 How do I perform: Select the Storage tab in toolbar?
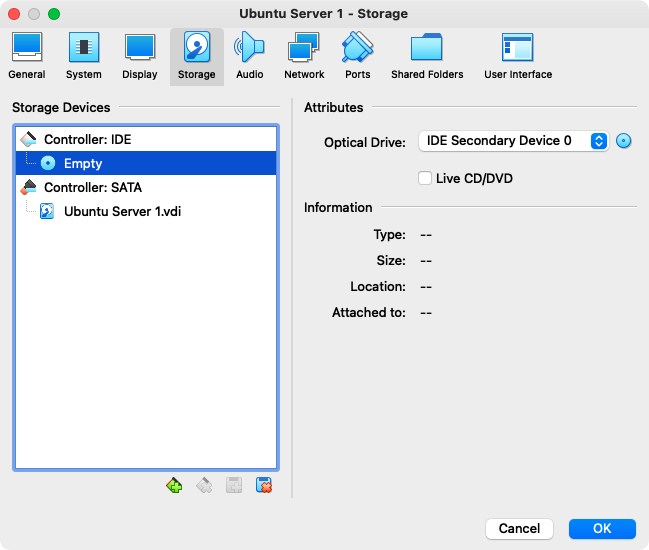(x=196, y=56)
